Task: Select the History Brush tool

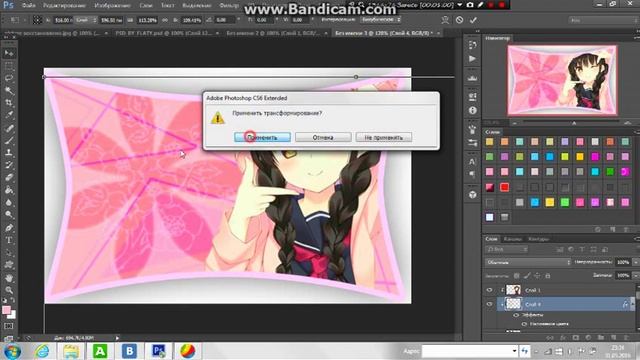Action: point(9,165)
